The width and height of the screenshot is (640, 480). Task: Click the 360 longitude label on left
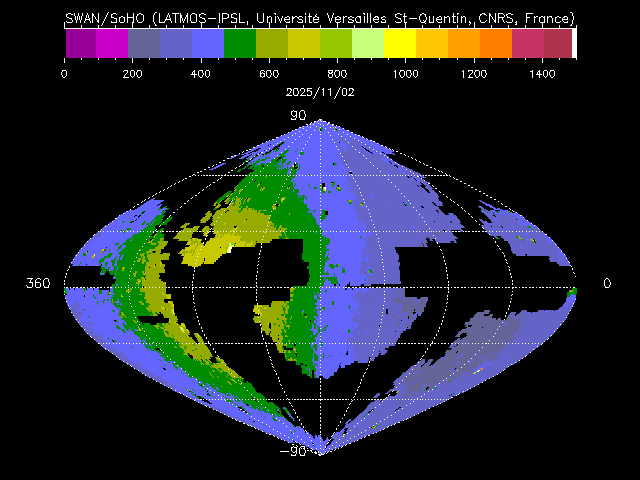tap(38, 284)
